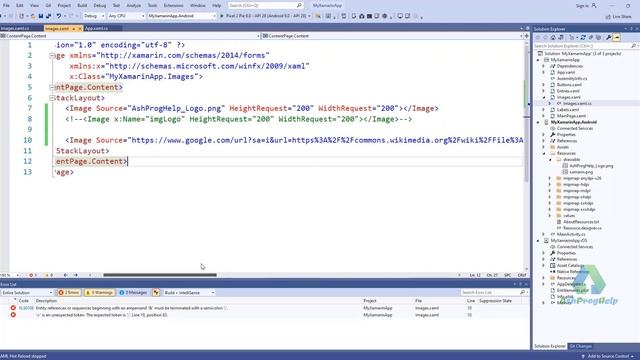Select Connected Services under MyXamarinApp.Android
This screenshot has height=360, width=640.
click(x=575, y=129)
